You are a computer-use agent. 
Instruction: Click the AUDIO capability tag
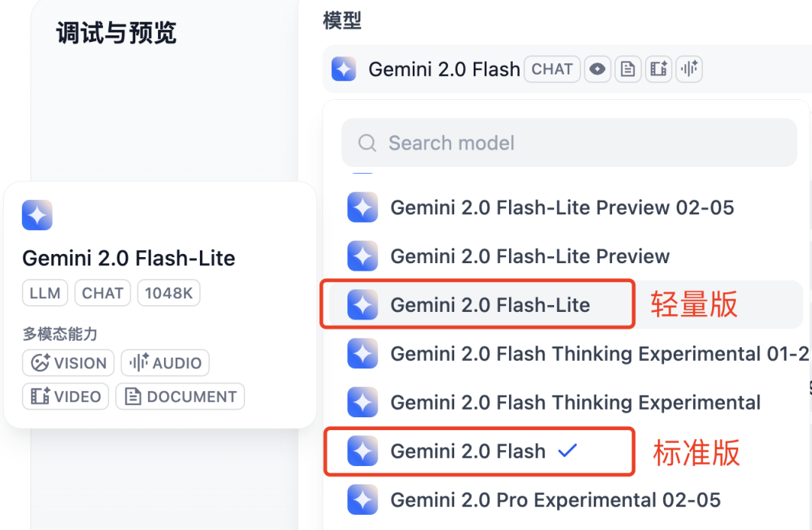click(165, 363)
